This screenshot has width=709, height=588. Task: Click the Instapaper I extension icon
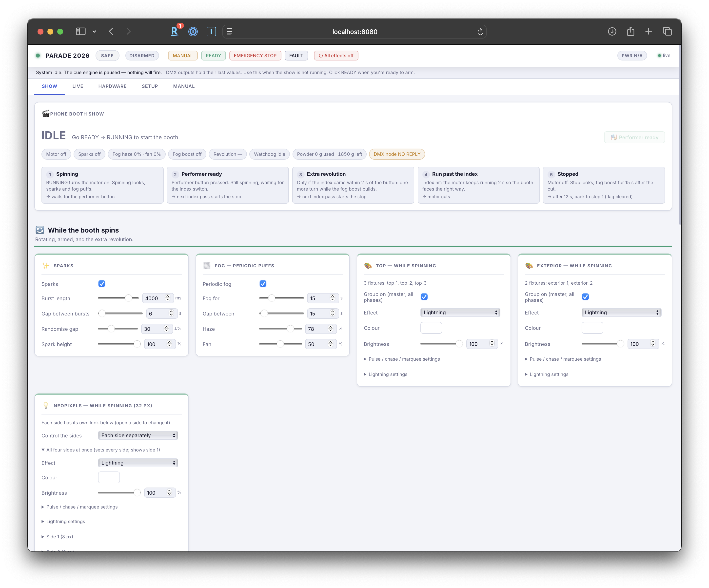[211, 31]
